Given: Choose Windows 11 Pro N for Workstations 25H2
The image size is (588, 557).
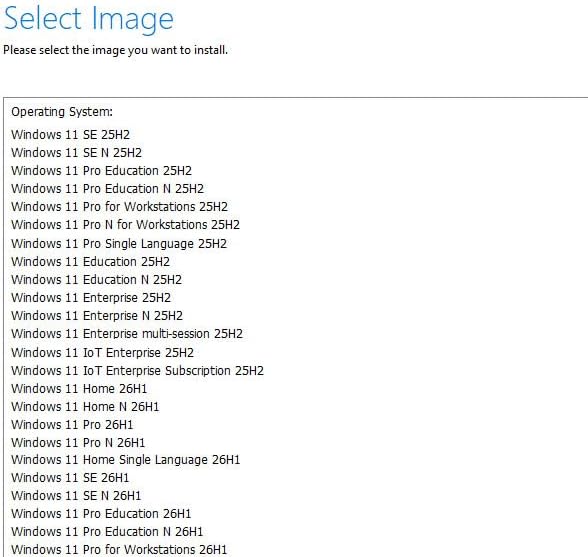Looking at the screenshot, I should 126,225.
